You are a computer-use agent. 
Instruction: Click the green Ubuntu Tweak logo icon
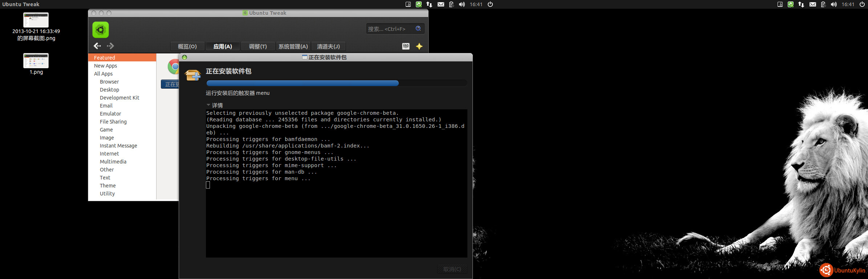point(101,30)
